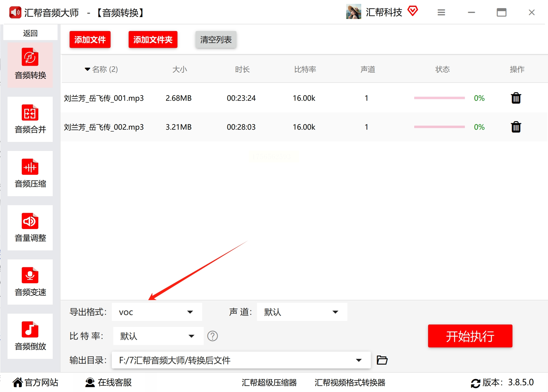Switch to 音频变速 speed change tool

point(30,282)
